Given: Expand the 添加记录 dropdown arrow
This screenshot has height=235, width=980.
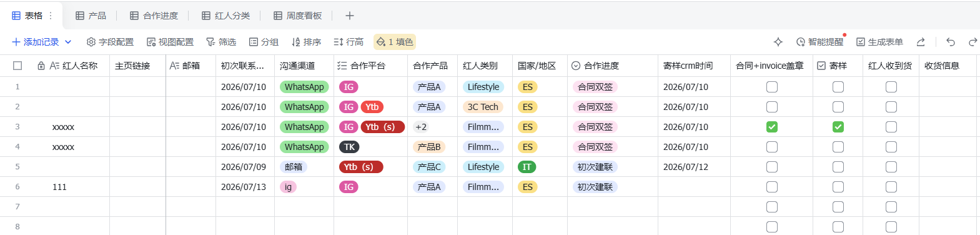Looking at the screenshot, I should click(x=68, y=42).
